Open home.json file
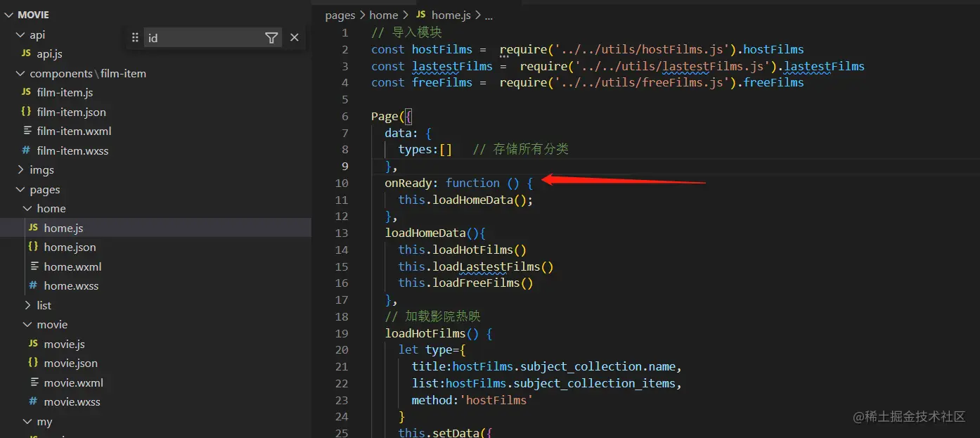Viewport: 980px width, 438px height. point(70,247)
